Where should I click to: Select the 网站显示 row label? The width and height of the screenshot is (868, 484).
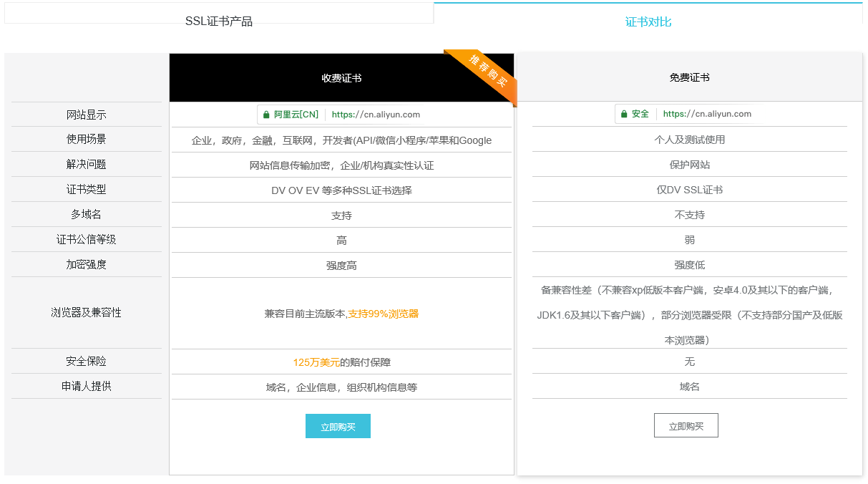point(87,115)
